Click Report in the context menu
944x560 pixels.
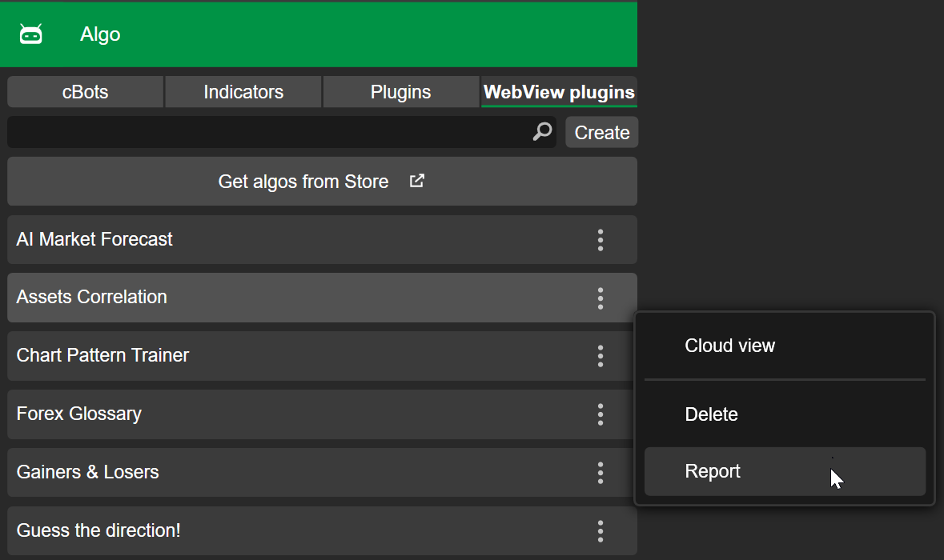[713, 471]
